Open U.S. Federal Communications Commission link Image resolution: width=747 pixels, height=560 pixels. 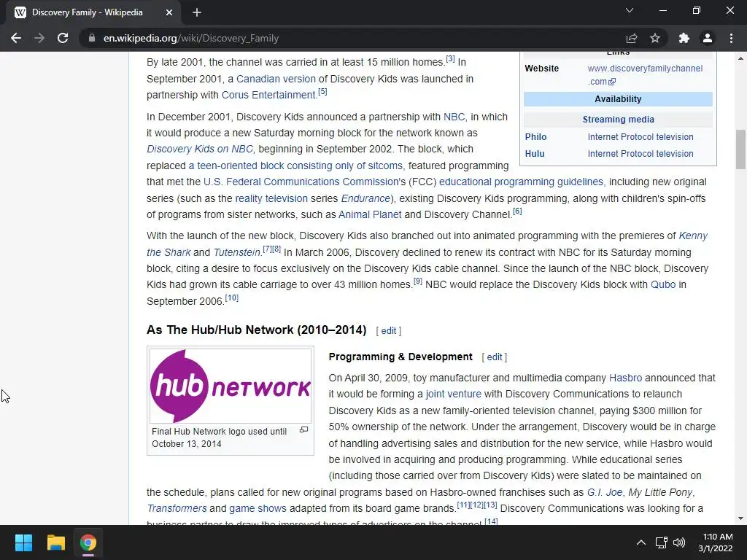[301, 182]
